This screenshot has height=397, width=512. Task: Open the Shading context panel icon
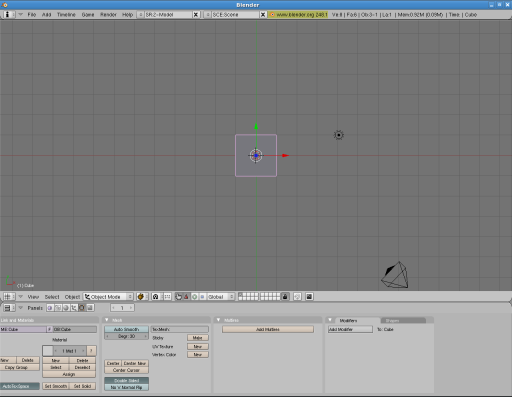pyautogui.click(x=66, y=308)
